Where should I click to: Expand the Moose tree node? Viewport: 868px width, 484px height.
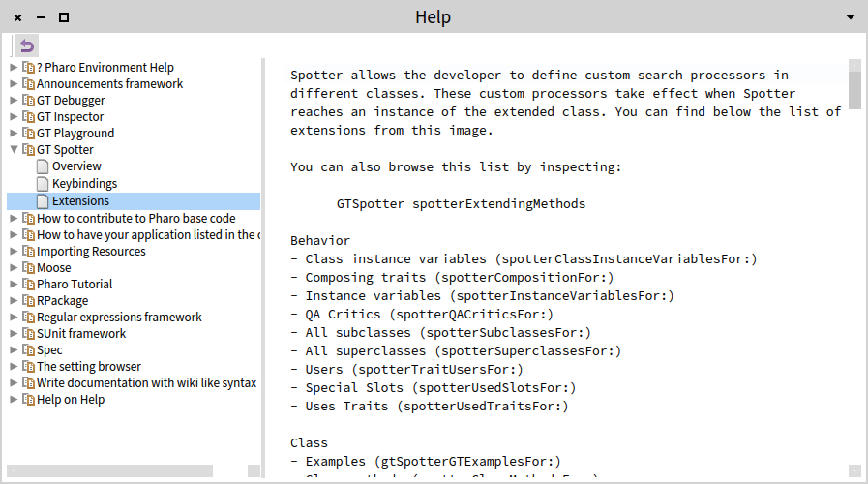pos(14,268)
